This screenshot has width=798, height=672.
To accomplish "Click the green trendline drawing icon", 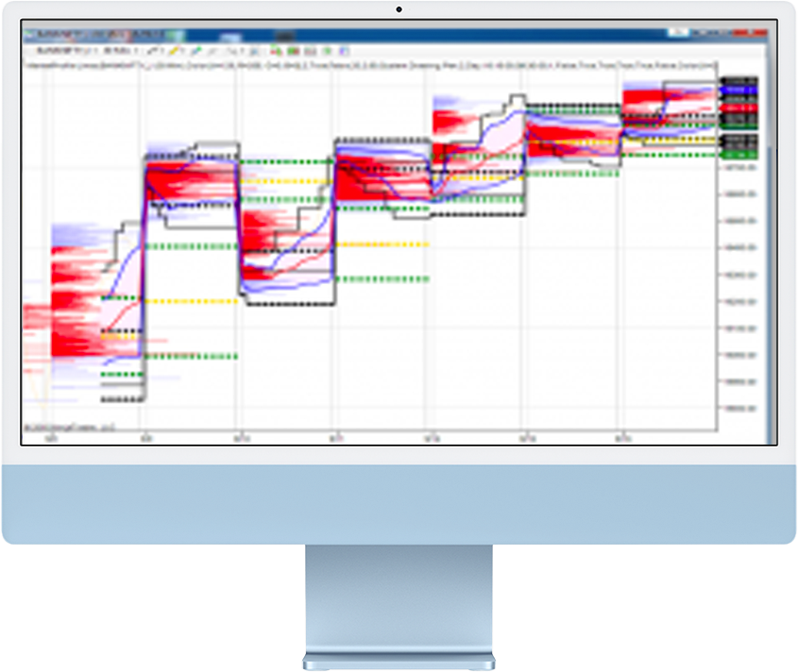I will [x=198, y=48].
